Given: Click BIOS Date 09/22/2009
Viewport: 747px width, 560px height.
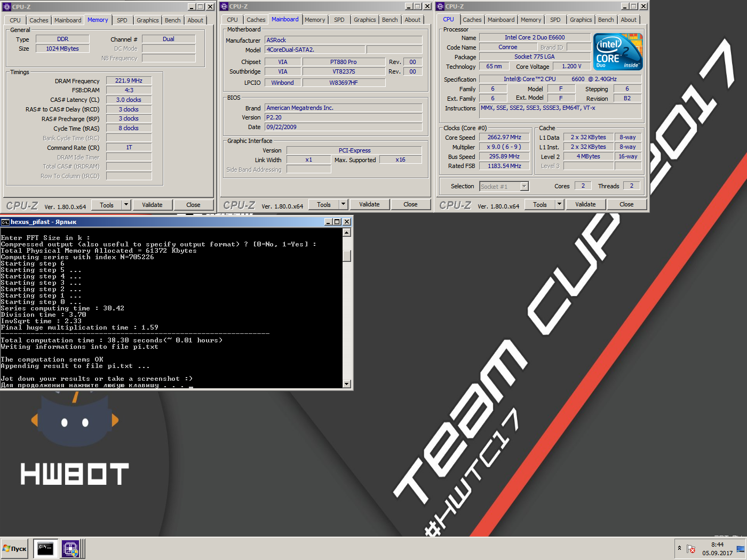Looking at the screenshot, I should click(x=344, y=127).
